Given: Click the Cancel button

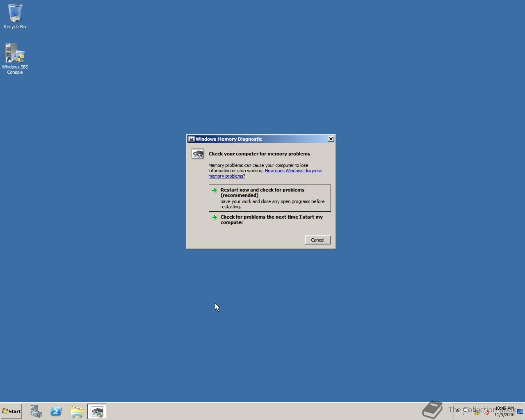Looking at the screenshot, I should coord(318,240).
